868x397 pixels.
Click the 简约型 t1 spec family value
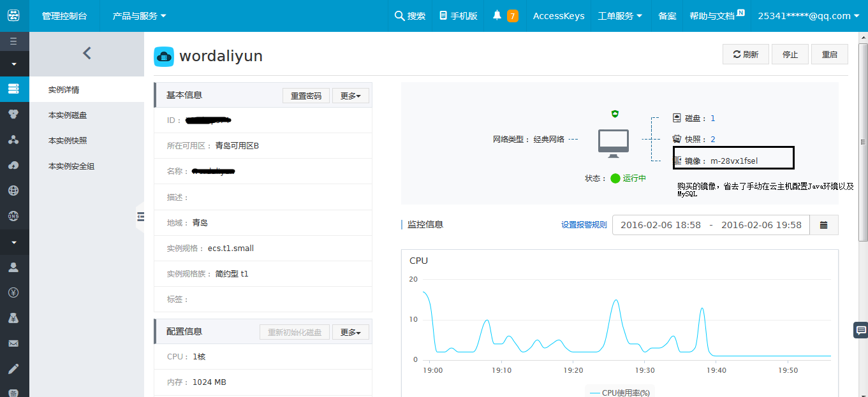pyautogui.click(x=232, y=273)
